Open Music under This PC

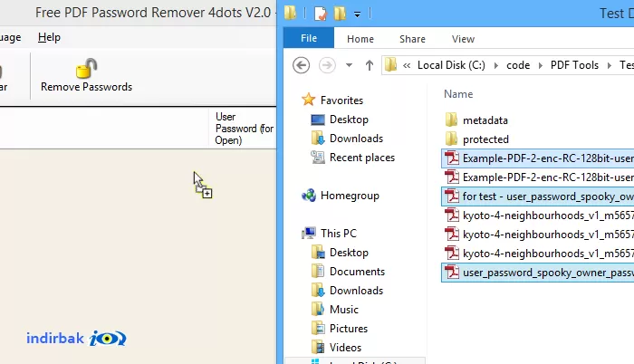[344, 310]
